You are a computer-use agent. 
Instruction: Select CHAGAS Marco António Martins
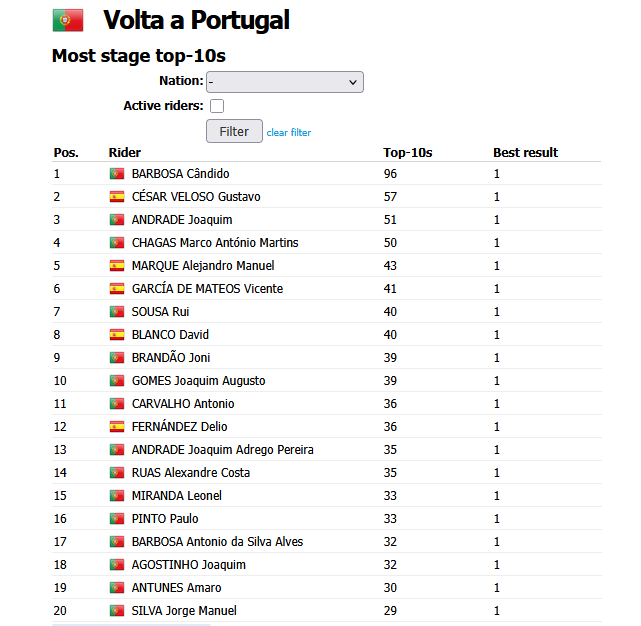tap(215, 243)
